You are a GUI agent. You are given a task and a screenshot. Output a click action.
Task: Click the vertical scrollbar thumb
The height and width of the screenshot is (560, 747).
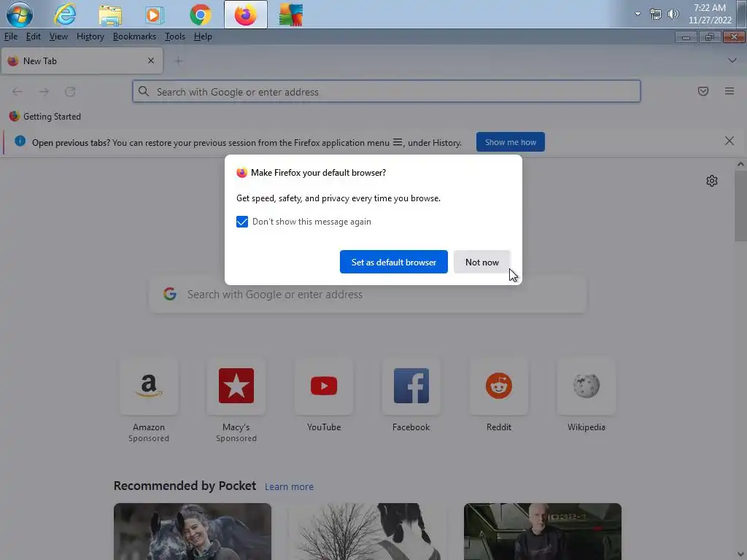tap(740, 206)
